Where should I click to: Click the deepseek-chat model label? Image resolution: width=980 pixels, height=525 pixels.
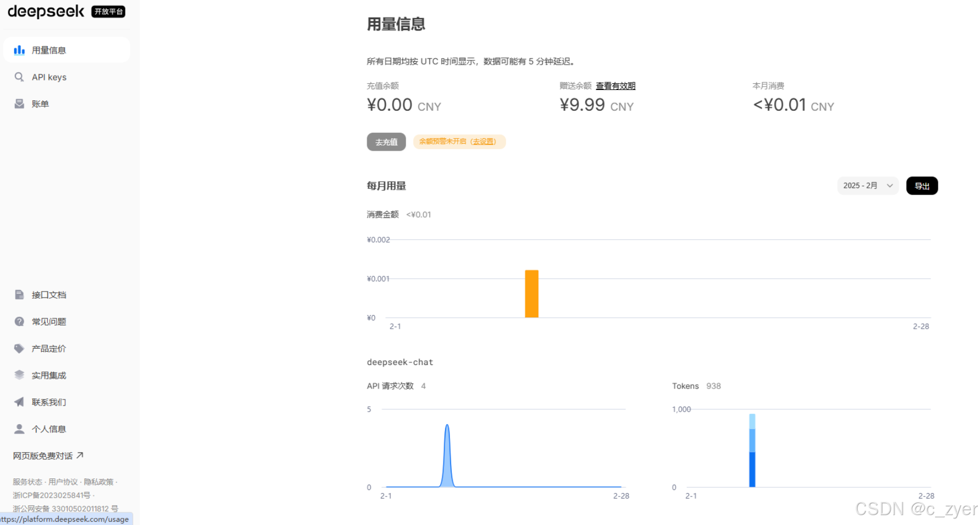(x=400, y=362)
